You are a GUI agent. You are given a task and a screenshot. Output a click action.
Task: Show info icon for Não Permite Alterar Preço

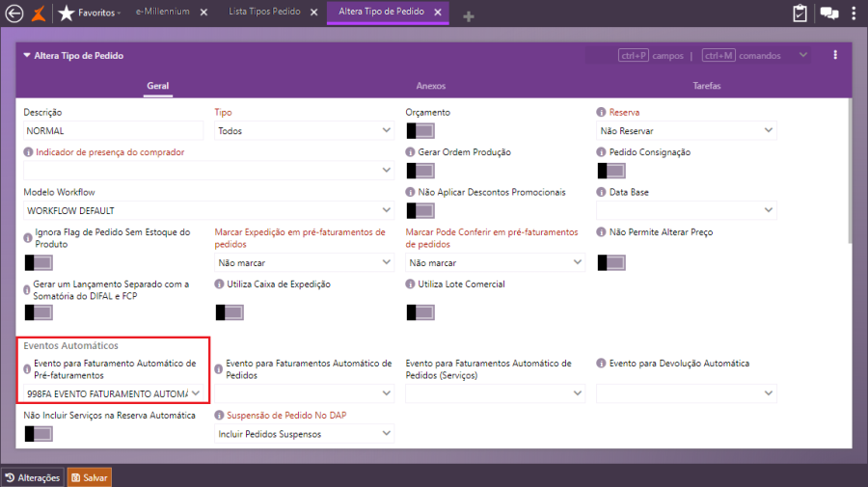click(x=601, y=231)
